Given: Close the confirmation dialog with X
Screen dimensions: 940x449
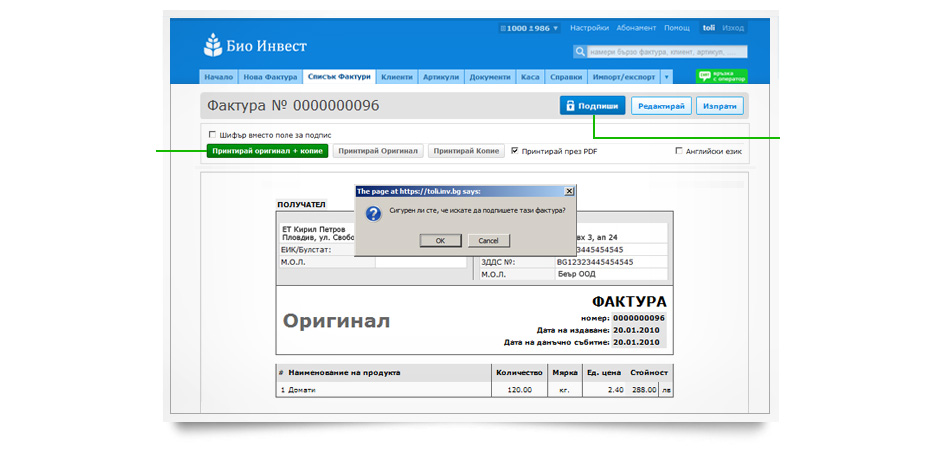Looking at the screenshot, I should click(x=569, y=190).
